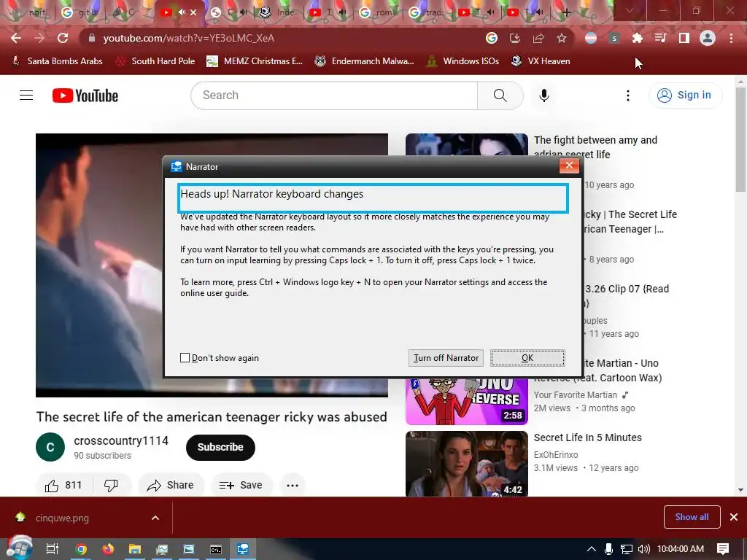Click the share page icon in address bar
This screenshot has width=747, height=560.
538,38
